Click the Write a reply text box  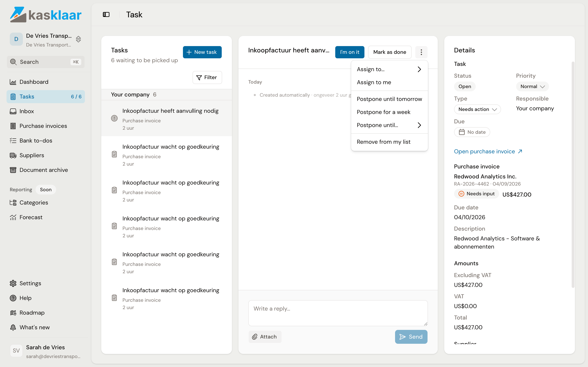[x=338, y=313]
